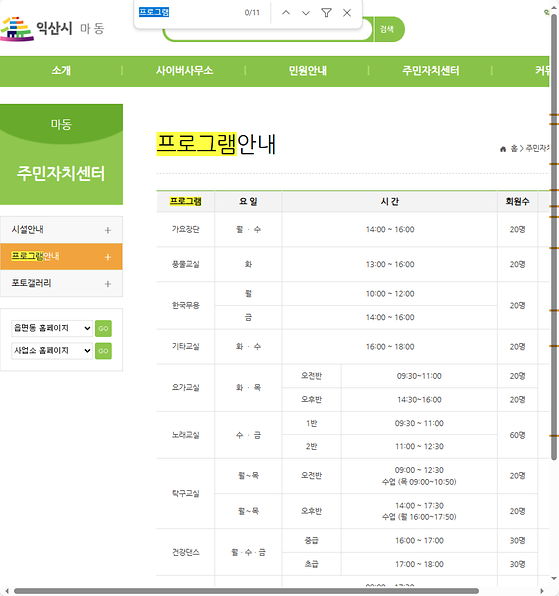The image size is (559, 596).
Task: Click GO button beside 읍면동 홈페이지
Action: tap(103, 328)
